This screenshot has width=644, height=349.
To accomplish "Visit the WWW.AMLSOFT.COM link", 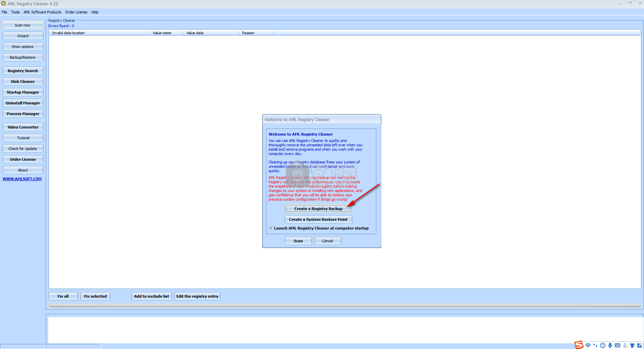I will 22,179.
